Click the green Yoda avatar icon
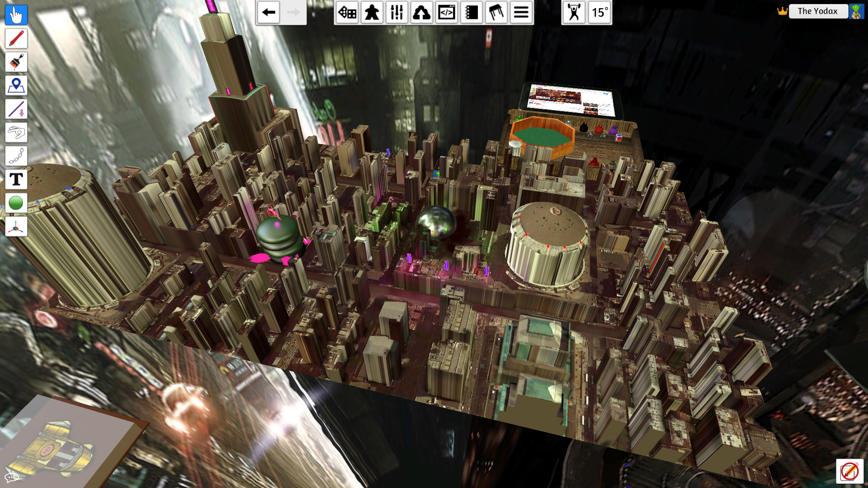 [856, 11]
